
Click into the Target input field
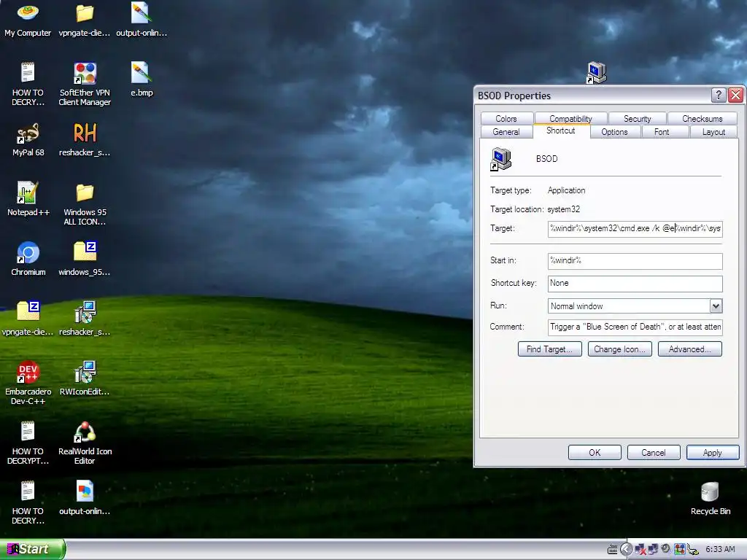(635, 228)
